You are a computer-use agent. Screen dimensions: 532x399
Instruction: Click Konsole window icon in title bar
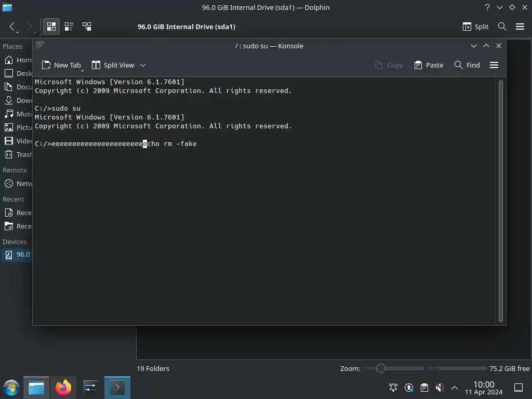[39, 46]
